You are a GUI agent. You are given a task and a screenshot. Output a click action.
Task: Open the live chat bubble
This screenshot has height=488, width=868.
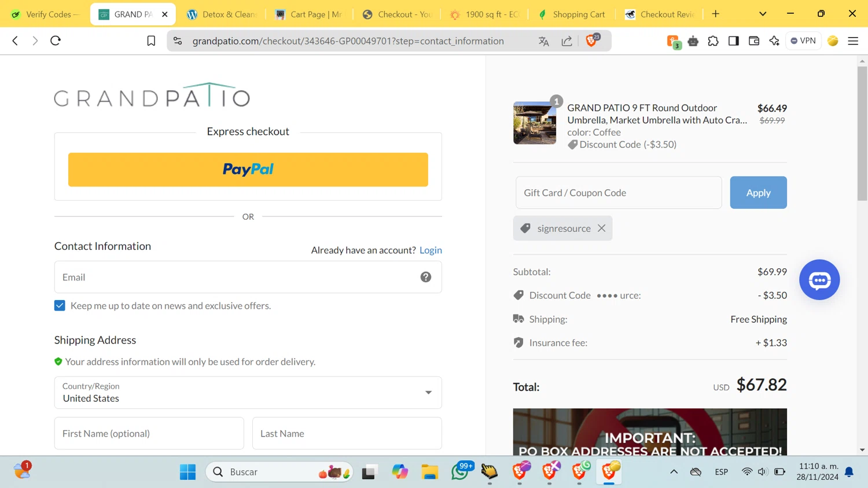[819, 280]
